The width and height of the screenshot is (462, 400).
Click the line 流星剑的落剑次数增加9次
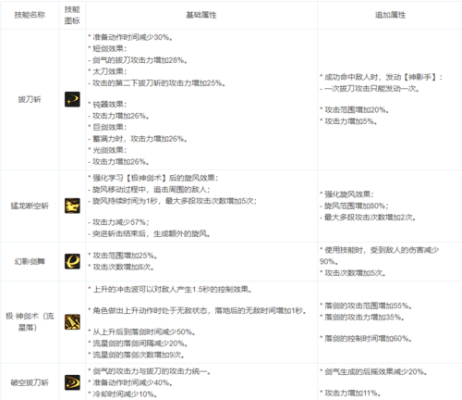[x=136, y=355]
